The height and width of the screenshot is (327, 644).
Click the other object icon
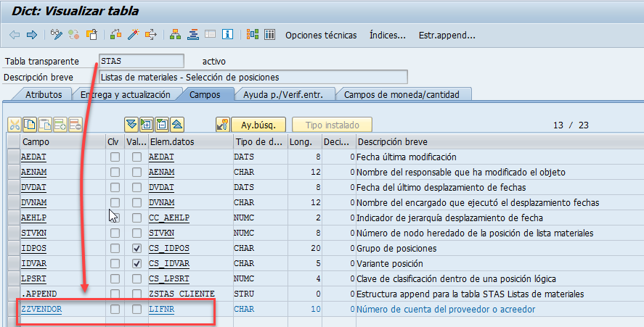coord(91,35)
